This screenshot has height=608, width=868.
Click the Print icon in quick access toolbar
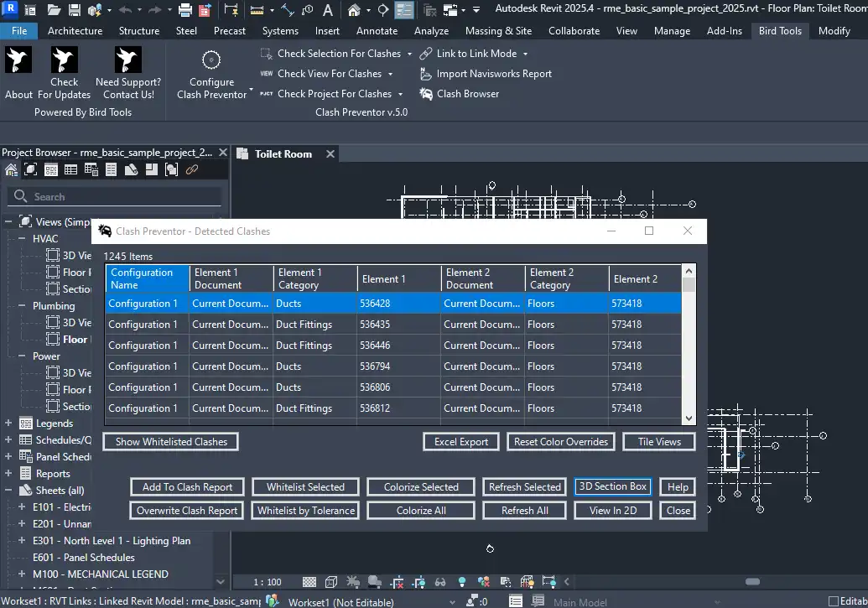click(x=185, y=10)
